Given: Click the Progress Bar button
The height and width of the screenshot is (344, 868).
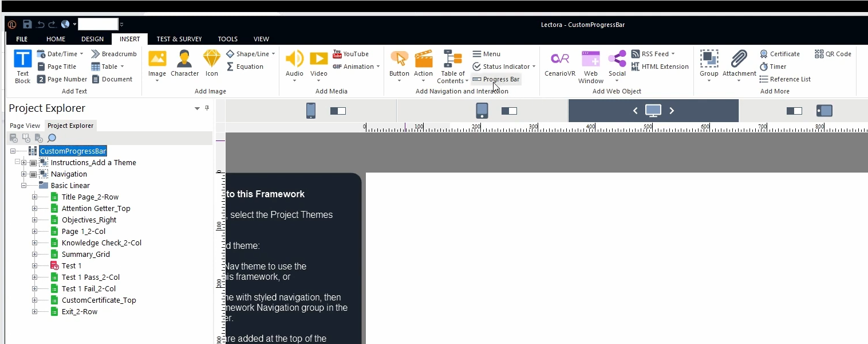Looking at the screenshot, I should click(x=496, y=79).
